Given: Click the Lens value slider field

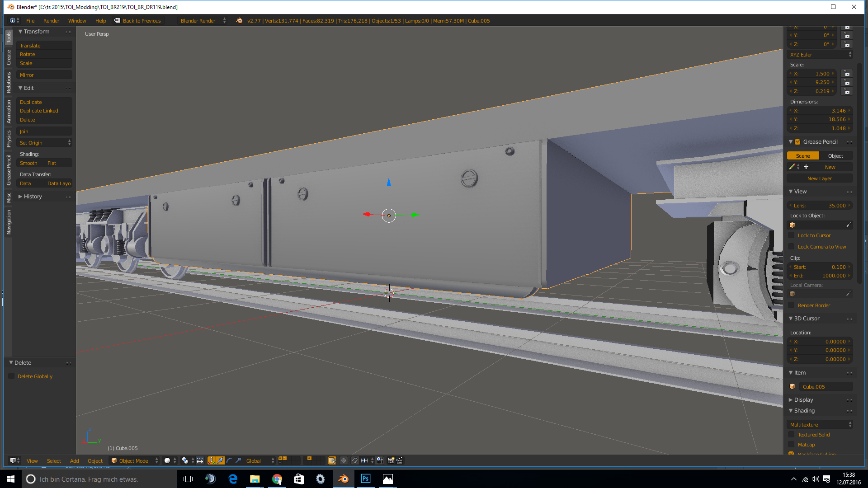Looking at the screenshot, I should pyautogui.click(x=819, y=206).
